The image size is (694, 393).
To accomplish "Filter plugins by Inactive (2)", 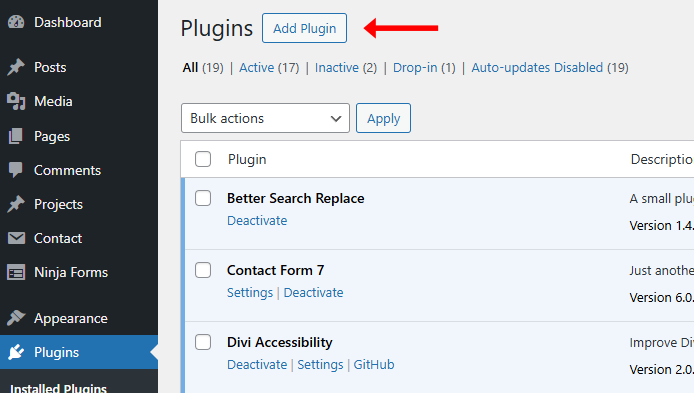I will pos(346,68).
